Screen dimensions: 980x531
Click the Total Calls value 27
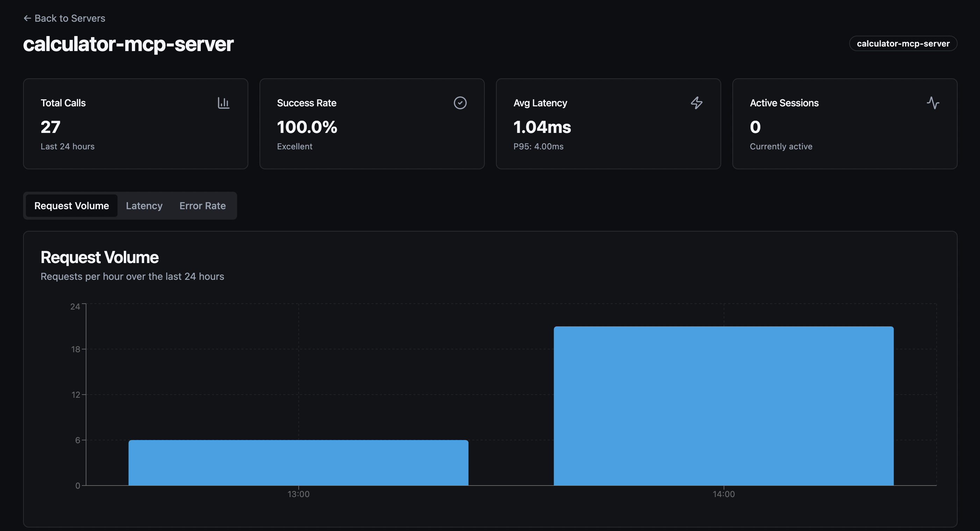pyautogui.click(x=51, y=127)
